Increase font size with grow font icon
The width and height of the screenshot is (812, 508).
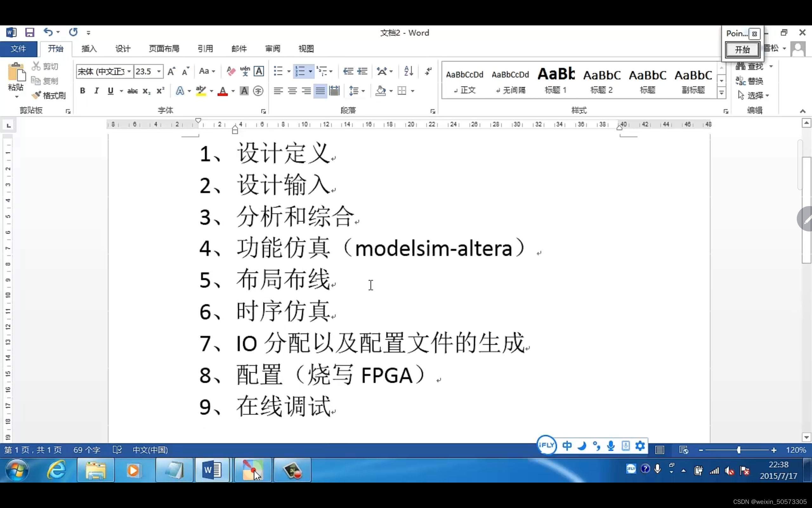pyautogui.click(x=172, y=71)
